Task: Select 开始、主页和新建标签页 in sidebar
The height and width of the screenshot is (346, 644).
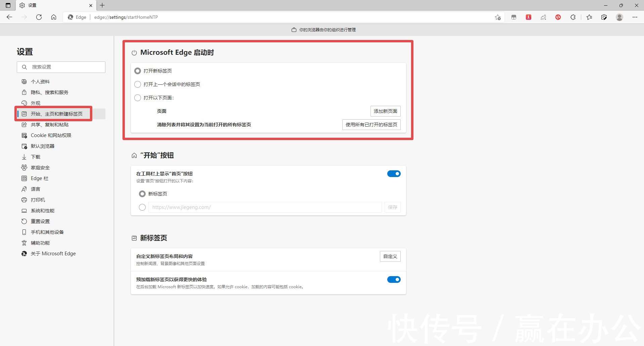Action: pos(61,114)
